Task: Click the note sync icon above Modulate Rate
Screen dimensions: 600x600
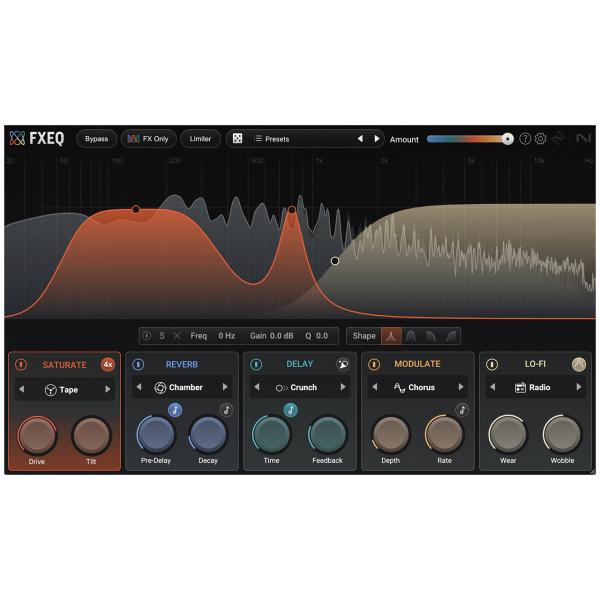Action: click(x=461, y=409)
